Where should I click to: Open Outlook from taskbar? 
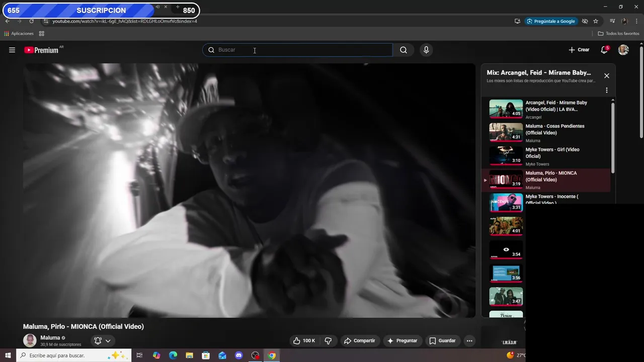(x=222, y=355)
